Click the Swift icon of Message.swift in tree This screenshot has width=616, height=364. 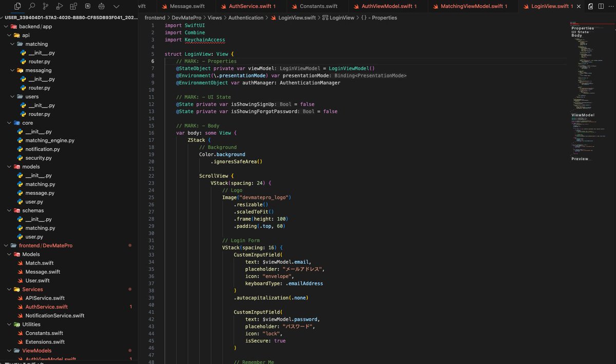20,272
